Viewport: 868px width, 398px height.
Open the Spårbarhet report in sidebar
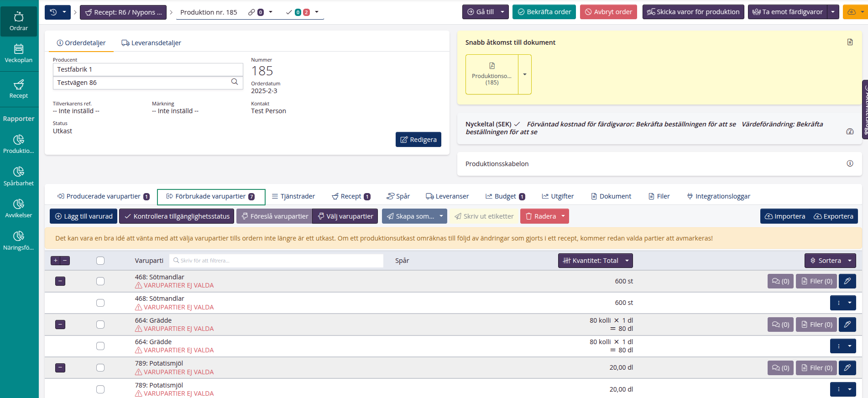[x=19, y=176]
